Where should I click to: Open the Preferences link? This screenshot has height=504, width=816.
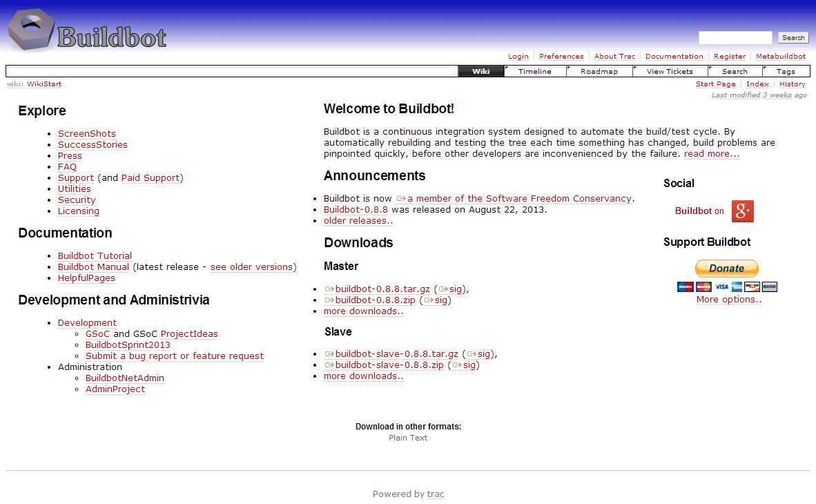point(561,56)
